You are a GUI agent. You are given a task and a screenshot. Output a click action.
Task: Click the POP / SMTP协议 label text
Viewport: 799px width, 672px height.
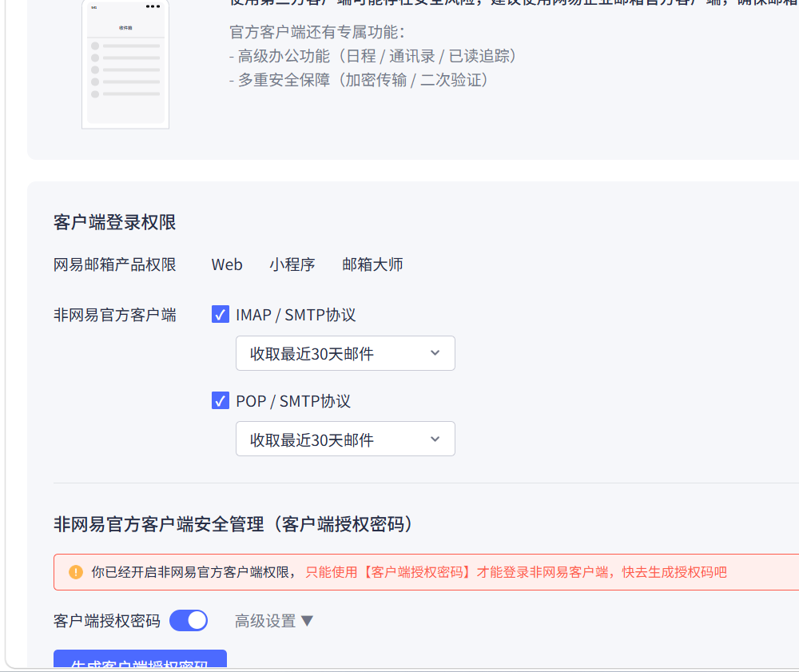(293, 401)
